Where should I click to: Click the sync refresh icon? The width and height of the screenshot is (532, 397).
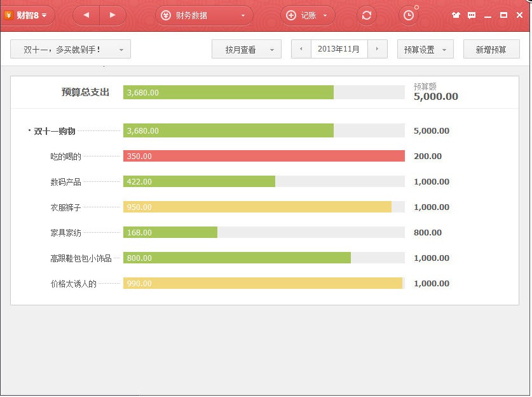tap(367, 15)
